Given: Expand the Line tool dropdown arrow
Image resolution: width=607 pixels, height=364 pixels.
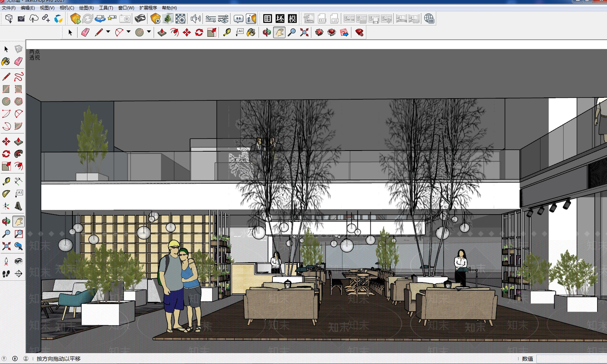Looking at the screenshot, I should (x=108, y=32).
